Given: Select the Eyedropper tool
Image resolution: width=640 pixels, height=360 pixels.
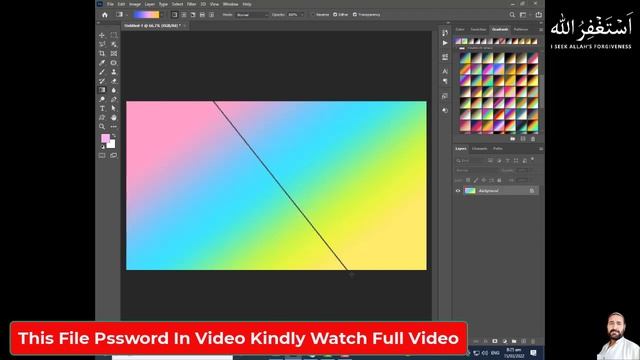Looking at the screenshot, I should pyautogui.click(x=102, y=63).
